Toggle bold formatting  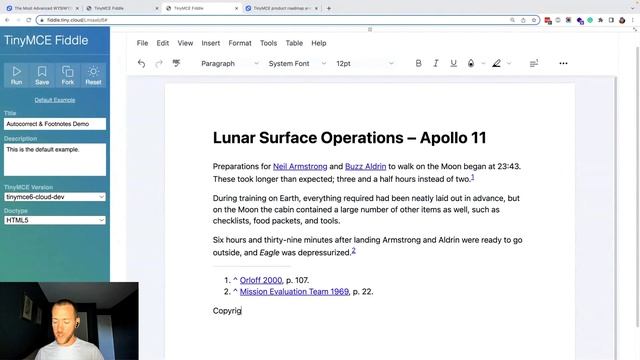(418, 63)
